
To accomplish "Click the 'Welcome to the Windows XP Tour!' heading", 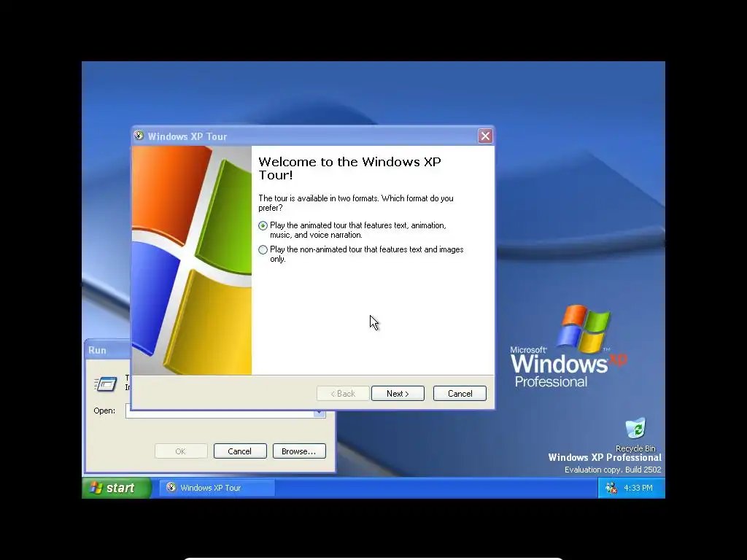I will coord(349,168).
